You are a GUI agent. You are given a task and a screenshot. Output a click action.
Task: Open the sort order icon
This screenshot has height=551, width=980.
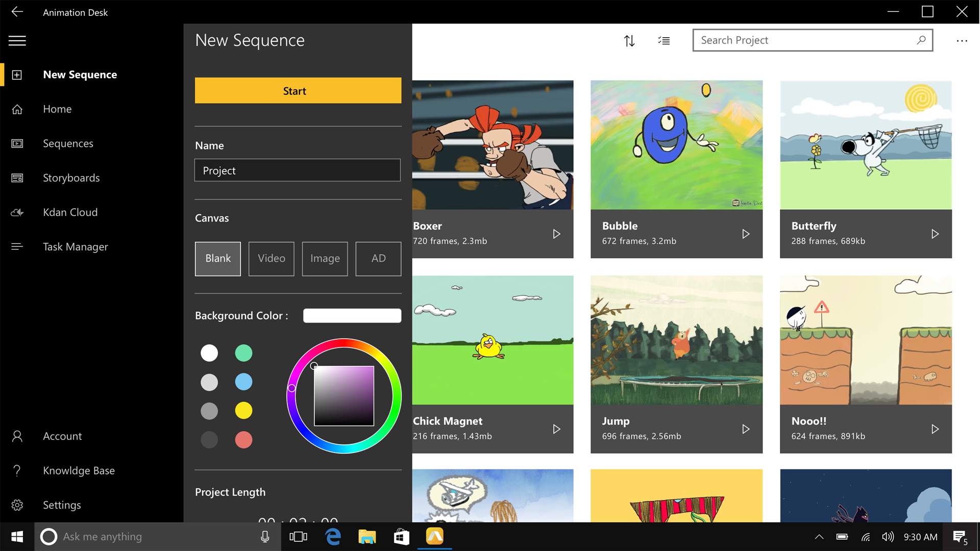click(x=629, y=41)
